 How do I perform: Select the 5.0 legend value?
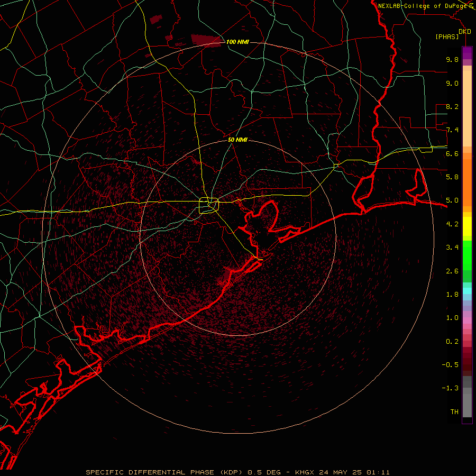point(452,200)
